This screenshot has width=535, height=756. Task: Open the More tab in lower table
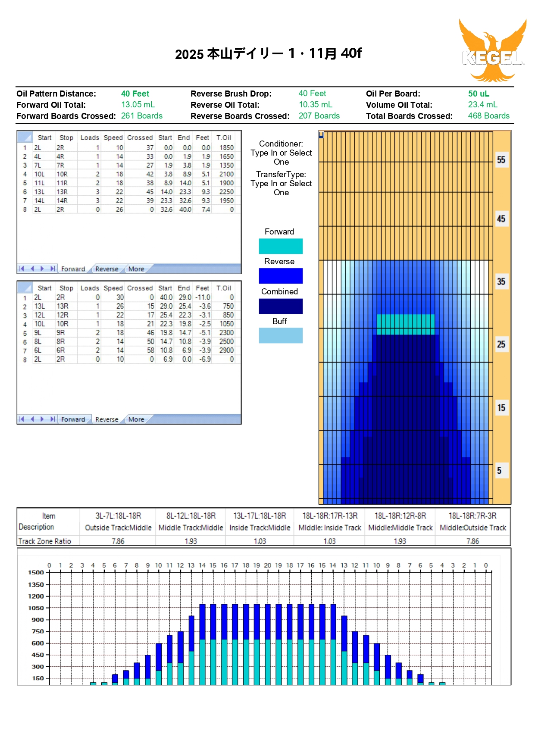pyautogui.click(x=136, y=419)
